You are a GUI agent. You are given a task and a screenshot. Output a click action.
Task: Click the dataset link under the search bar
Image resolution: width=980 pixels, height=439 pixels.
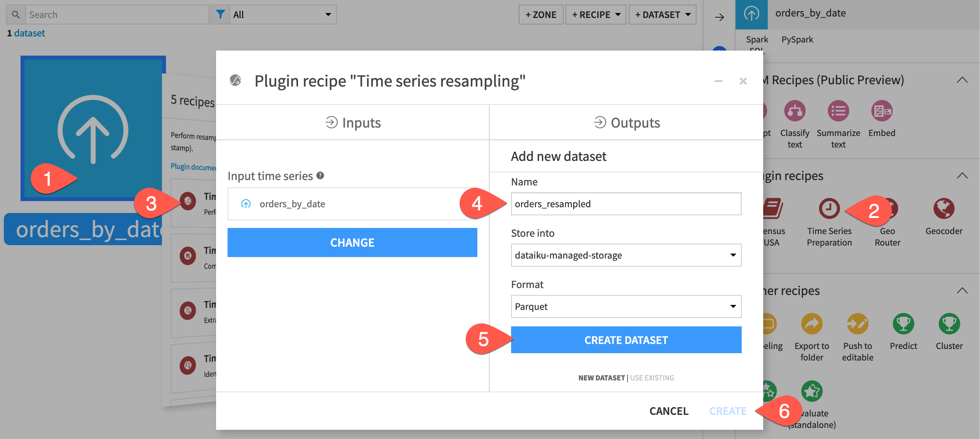click(x=29, y=33)
